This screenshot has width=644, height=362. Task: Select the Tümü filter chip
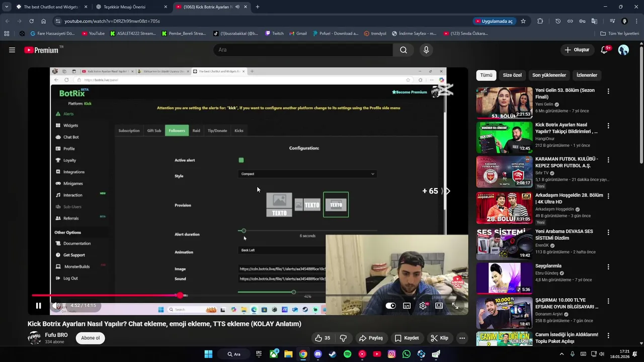[x=486, y=75]
